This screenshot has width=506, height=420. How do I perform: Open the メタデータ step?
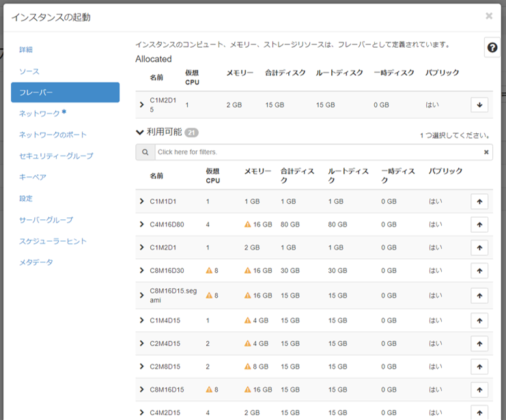click(36, 262)
